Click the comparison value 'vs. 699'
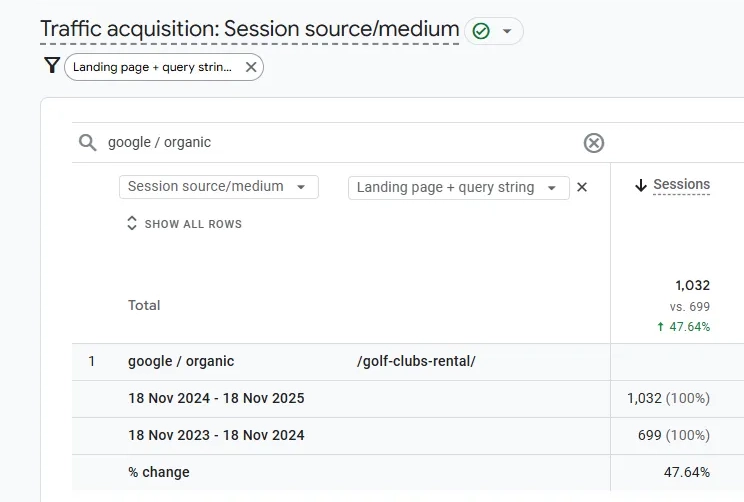 click(x=690, y=307)
